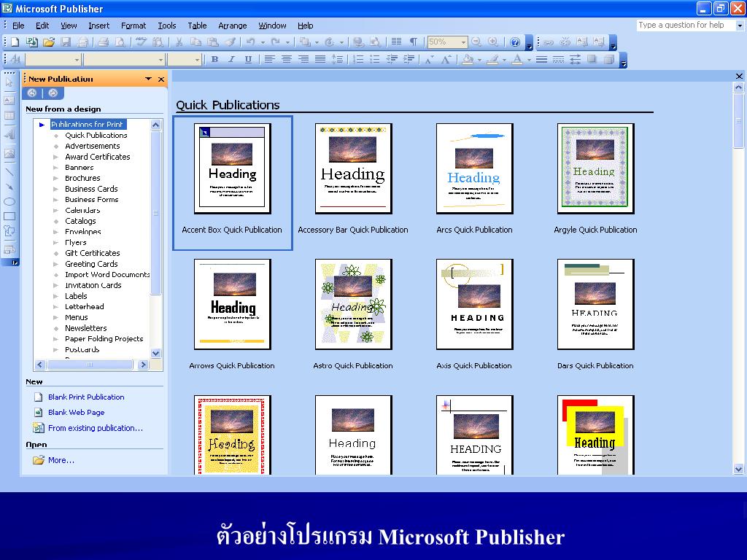747x560 pixels.
Task: Toggle Numbering list button
Action: (x=358, y=60)
